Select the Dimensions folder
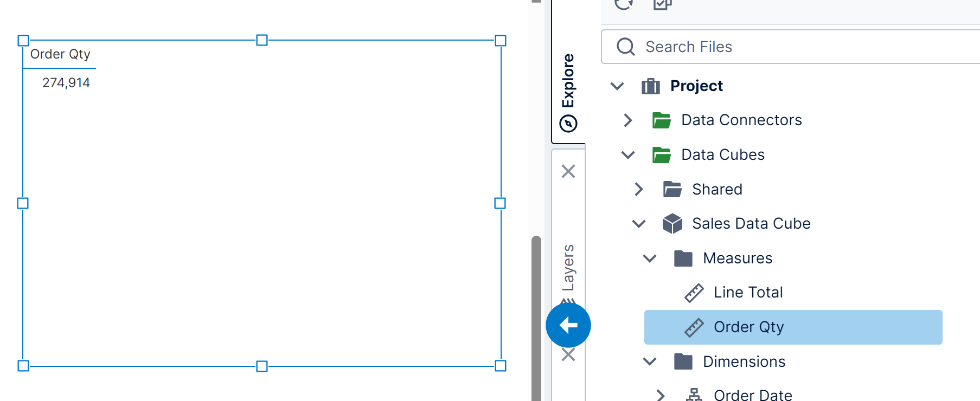Screen dimensions: 980x401 tap(744, 361)
